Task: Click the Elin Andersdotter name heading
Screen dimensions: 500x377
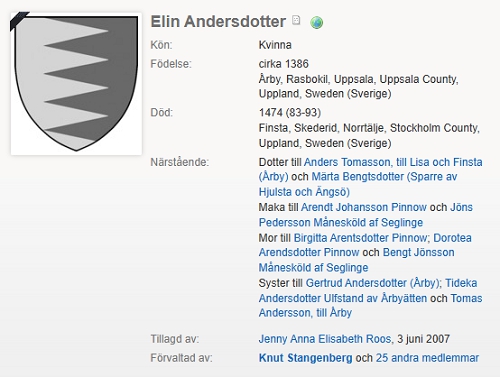Action: [x=218, y=22]
